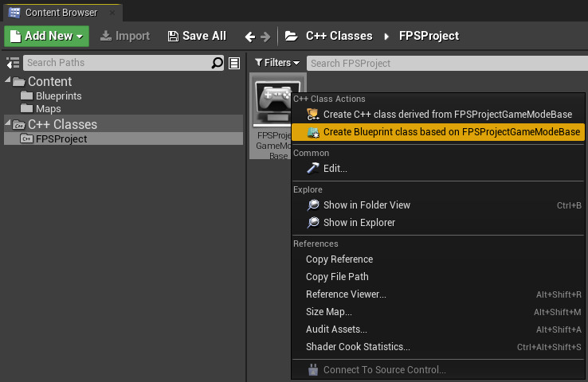Open Size Map...
The height and width of the screenshot is (382, 588).
[x=438, y=312]
